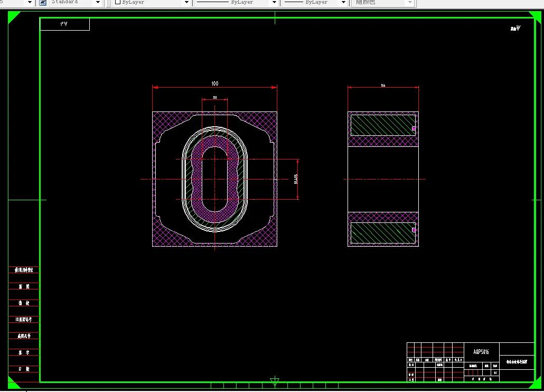Select the part name text in title block

point(517,362)
